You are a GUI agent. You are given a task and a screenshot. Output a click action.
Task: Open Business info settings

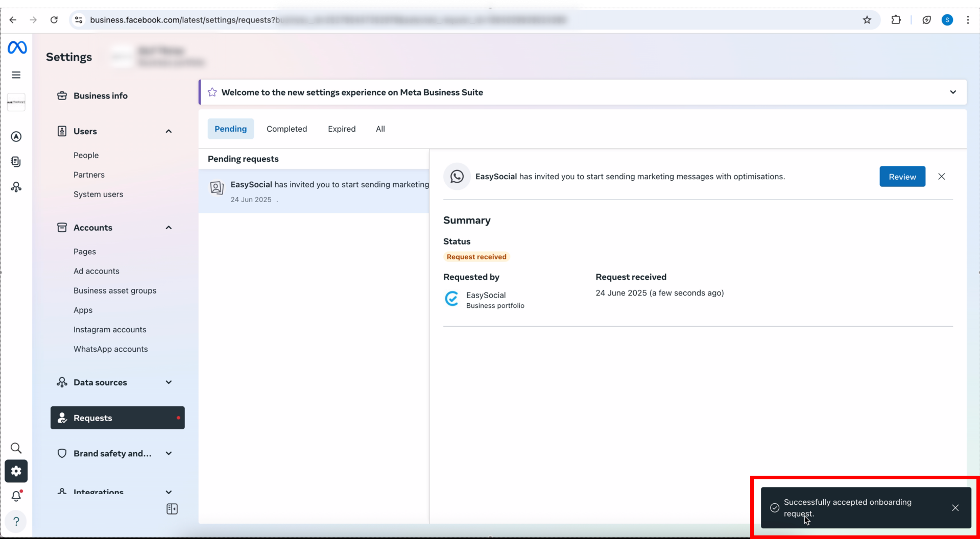[100, 96]
